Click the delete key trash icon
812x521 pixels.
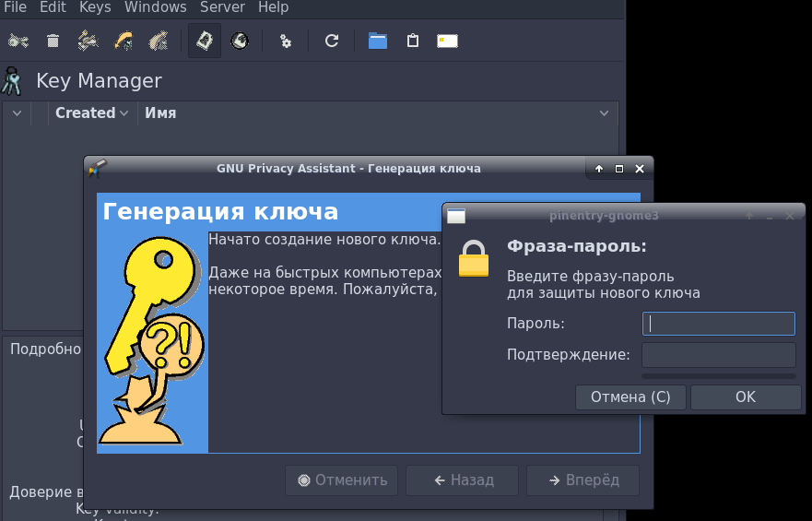(x=53, y=41)
